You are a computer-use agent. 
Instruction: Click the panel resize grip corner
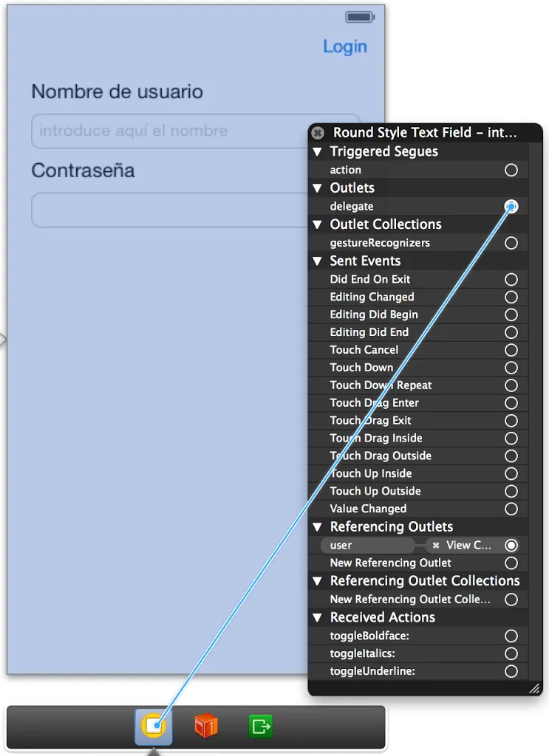click(535, 688)
